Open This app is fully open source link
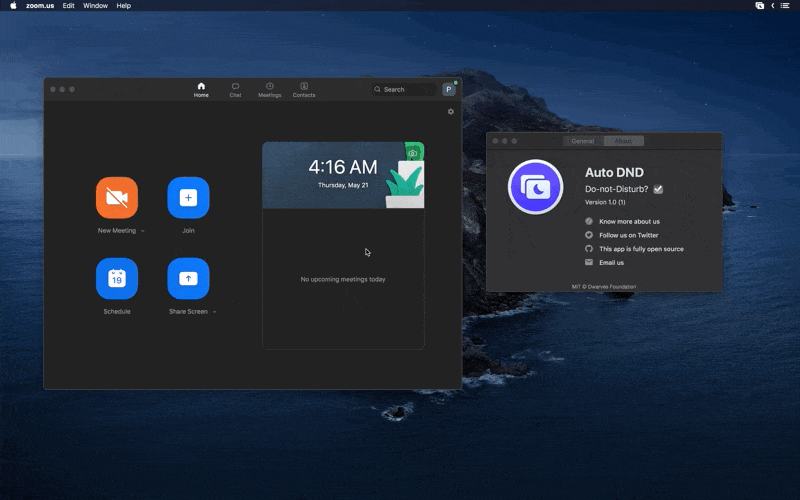 coord(641,249)
